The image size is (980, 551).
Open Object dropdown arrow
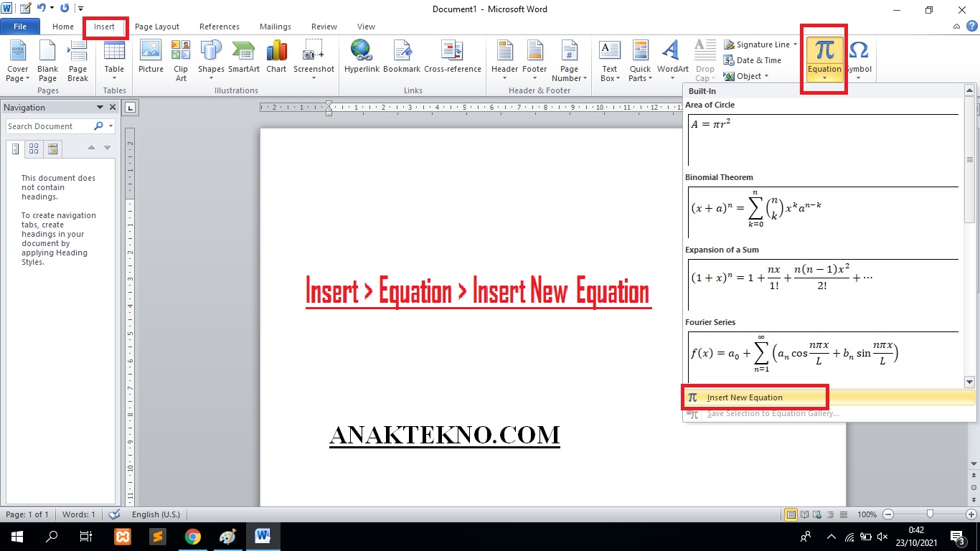point(766,76)
